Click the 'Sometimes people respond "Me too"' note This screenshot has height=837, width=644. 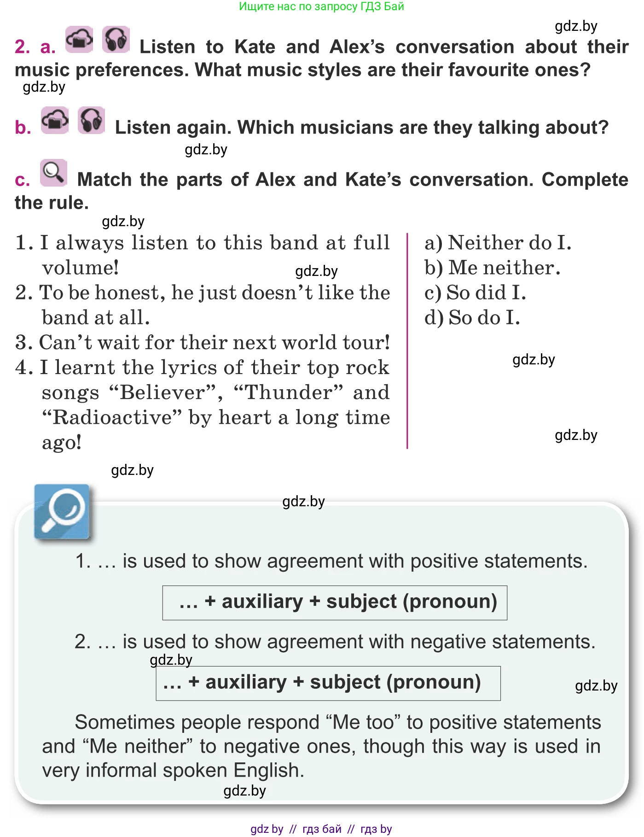click(321, 746)
